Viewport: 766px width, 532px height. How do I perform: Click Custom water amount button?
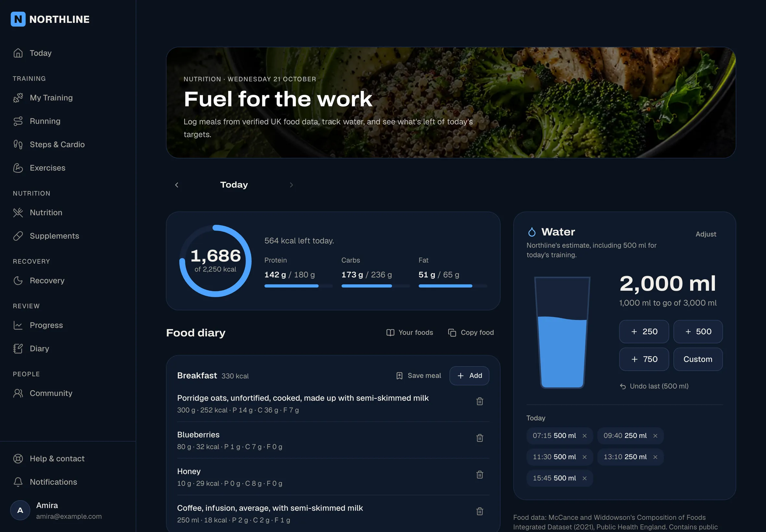click(698, 359)
